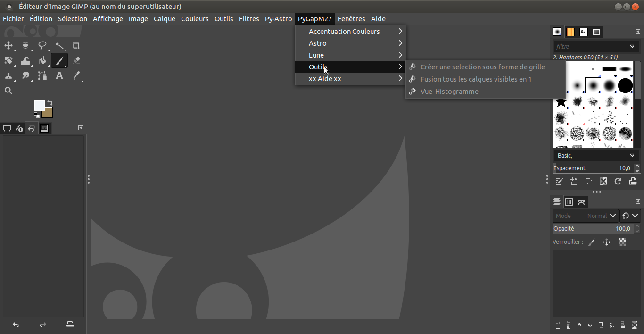This screenshot has width=644, height=334.
Task: Choose Vue Histogramme menu entry
Action: pyautogui.click(x=486, y=92)
